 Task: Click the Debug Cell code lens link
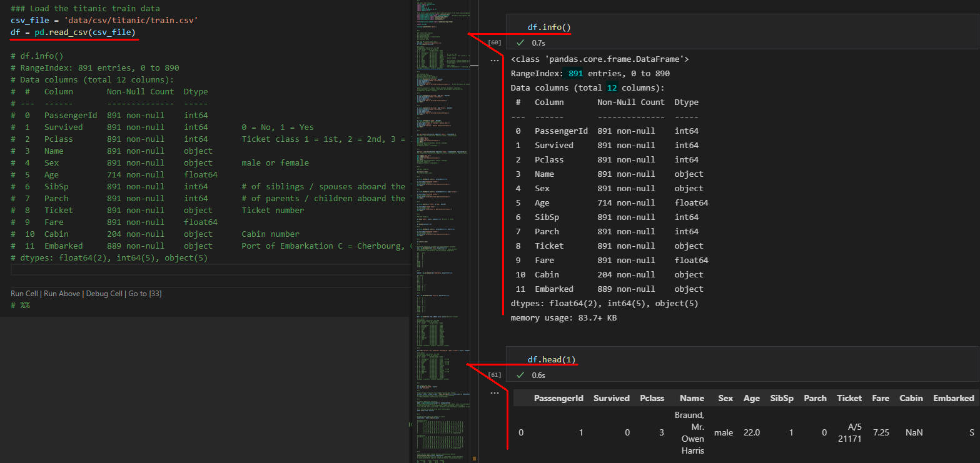click(x=104, y=294)
